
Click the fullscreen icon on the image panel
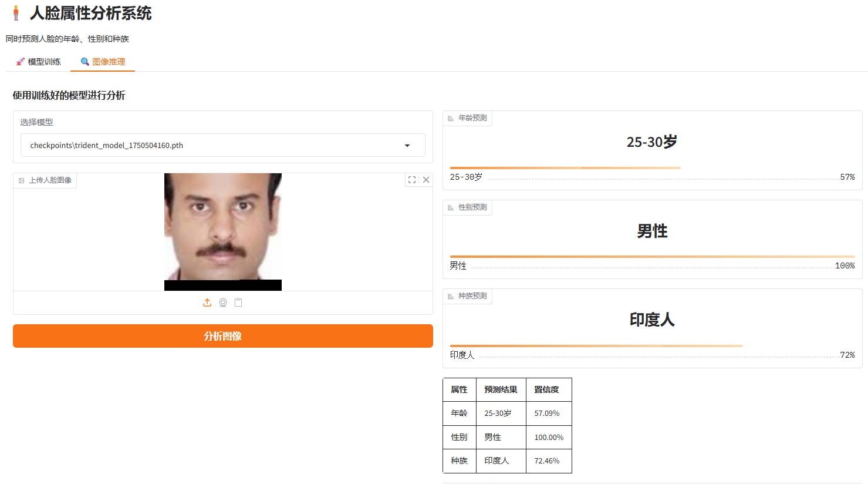[411, 180]
